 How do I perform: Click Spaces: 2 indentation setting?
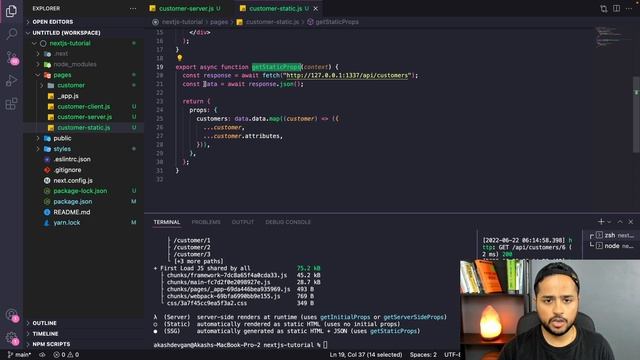423,355
